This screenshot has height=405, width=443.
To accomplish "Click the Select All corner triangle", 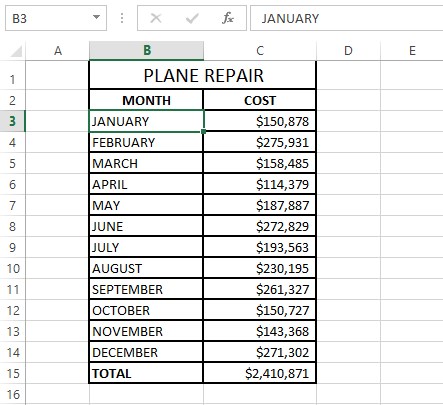I will (x=16, y=51).
